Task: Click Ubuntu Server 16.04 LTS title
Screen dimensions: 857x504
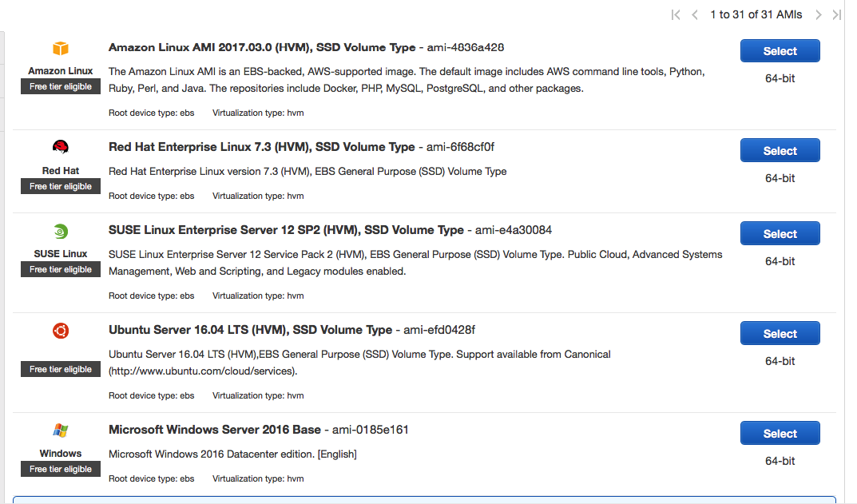Action: point(250,330)
